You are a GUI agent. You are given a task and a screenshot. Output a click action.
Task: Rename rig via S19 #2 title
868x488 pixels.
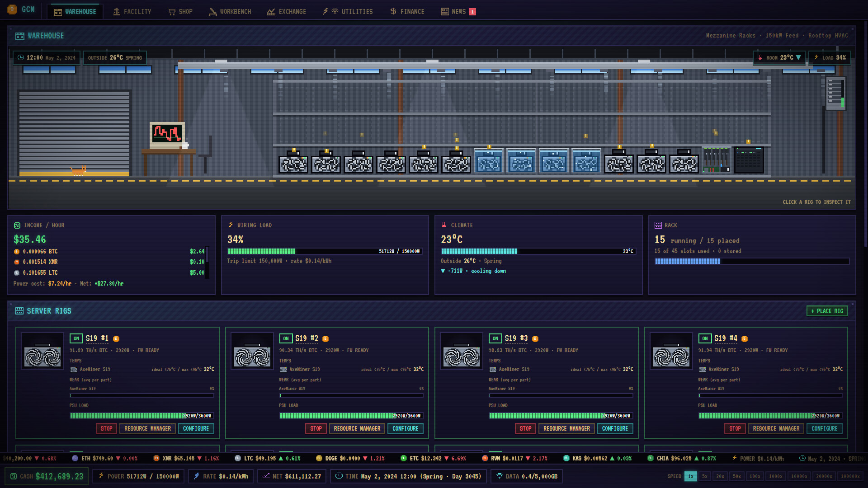(x=307, y=338)
